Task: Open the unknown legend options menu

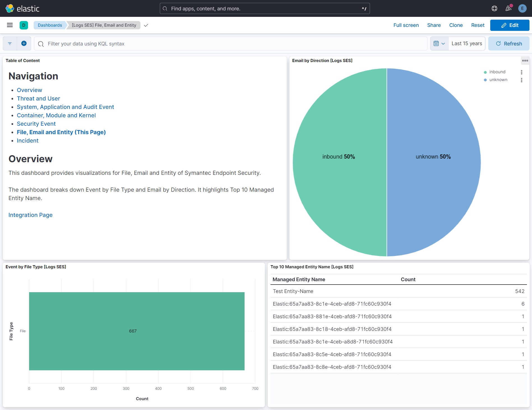Action: pyautogui.click(x=522, y=80)
